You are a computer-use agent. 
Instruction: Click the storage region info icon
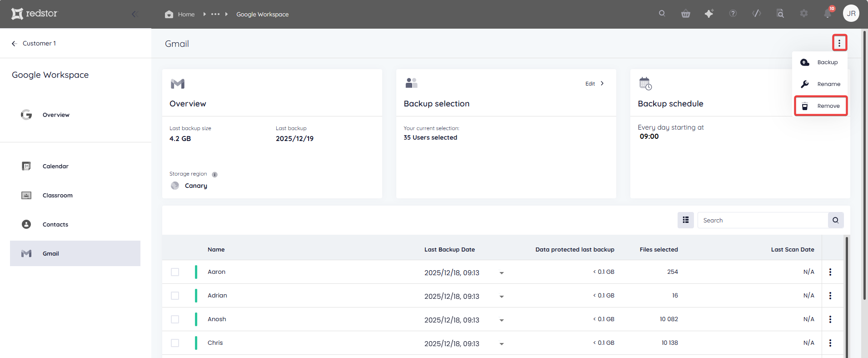coord(215,174)
